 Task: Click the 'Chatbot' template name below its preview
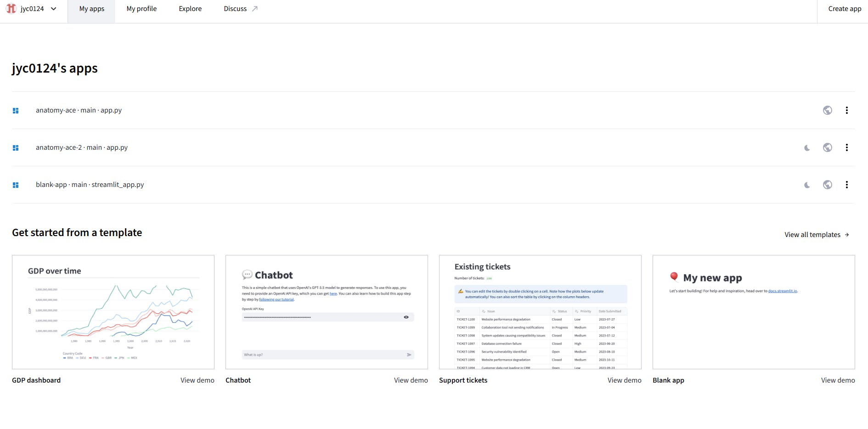(238, 380)
